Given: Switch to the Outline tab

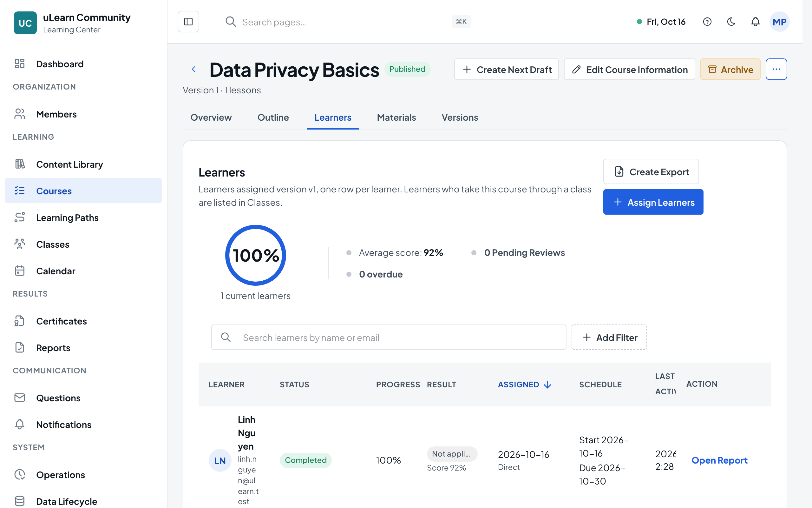Looking at the screenshot, I should 273,117.
